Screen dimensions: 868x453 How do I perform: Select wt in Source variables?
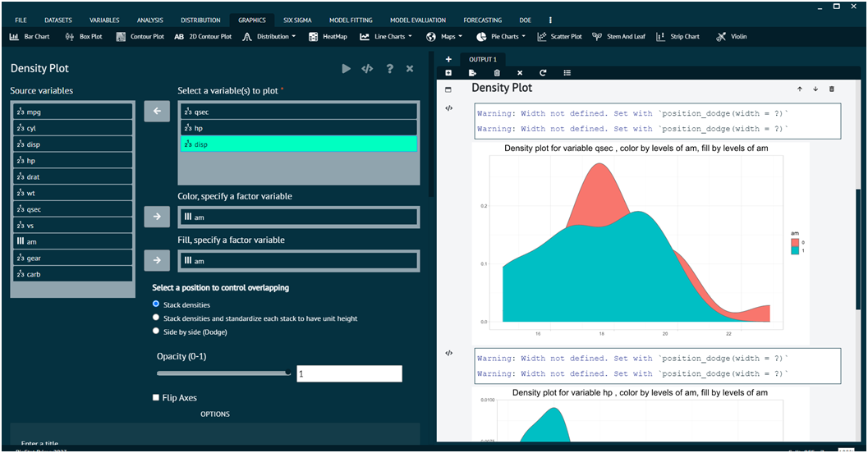(x=72, y=193)
